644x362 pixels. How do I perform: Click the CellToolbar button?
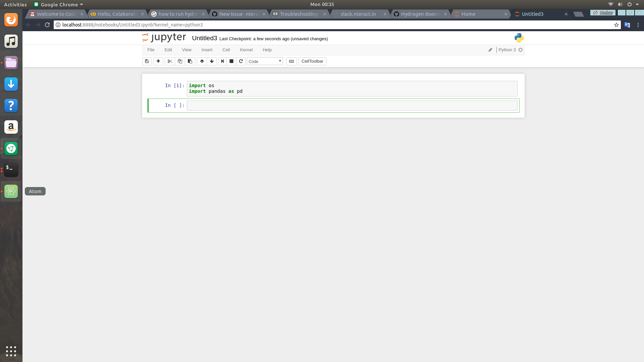pyautogui.click(x=312, y=61)
